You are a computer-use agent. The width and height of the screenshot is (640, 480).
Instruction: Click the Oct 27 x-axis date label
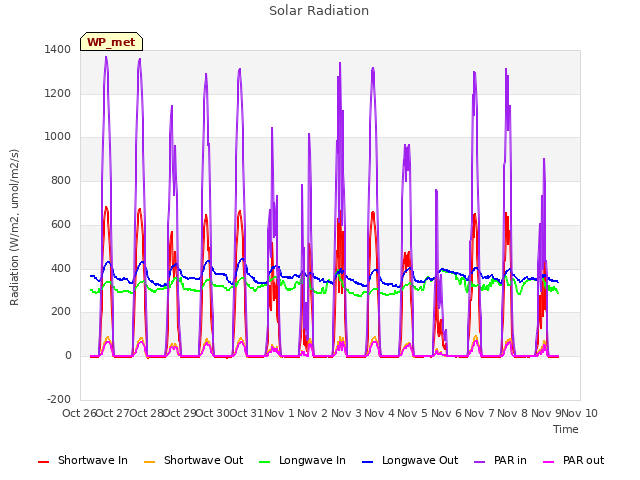coord(113,413)
